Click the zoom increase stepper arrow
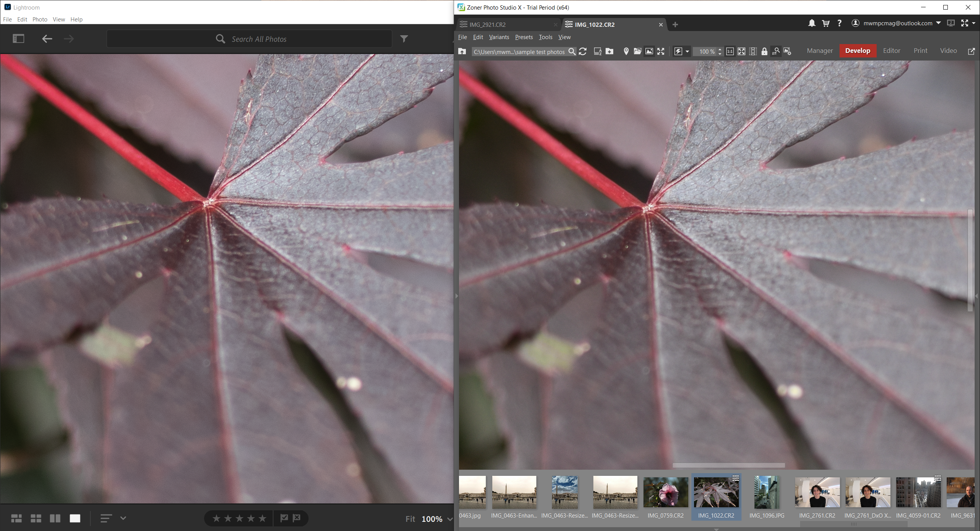The height and width of the screenshot is (531, 980). [x=719, y=49]
